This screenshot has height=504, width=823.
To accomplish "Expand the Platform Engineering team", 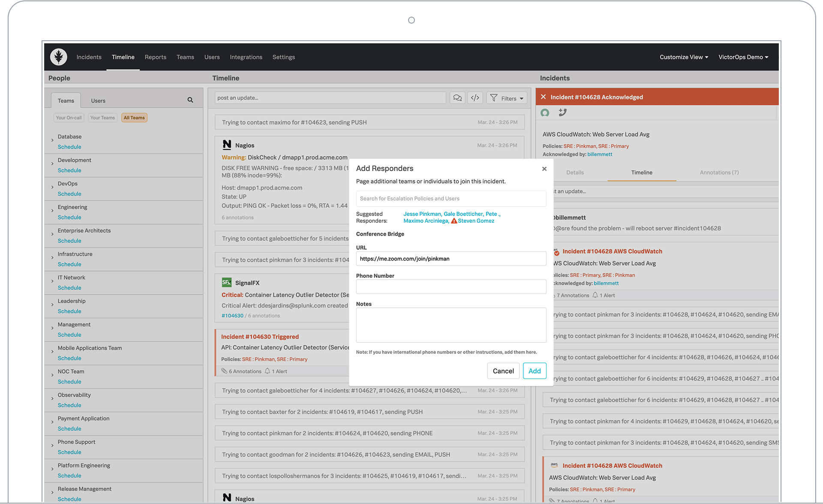I will [52, 469].
